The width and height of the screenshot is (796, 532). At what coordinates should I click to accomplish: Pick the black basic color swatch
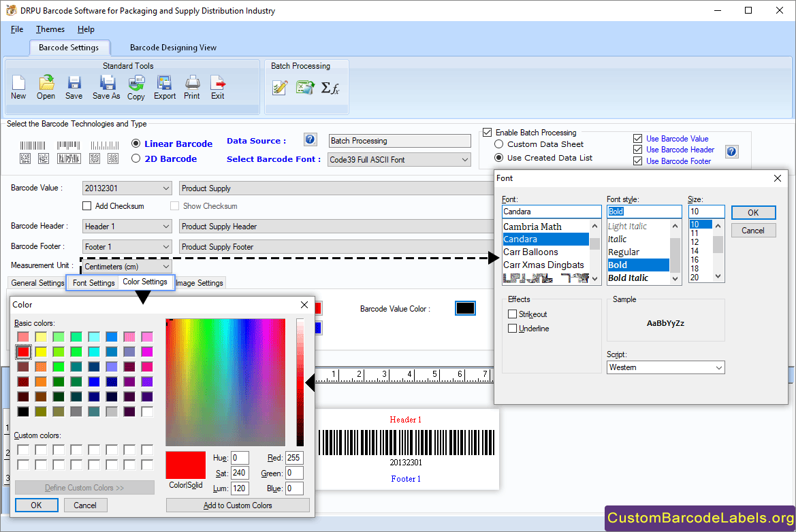pos(23,412)
